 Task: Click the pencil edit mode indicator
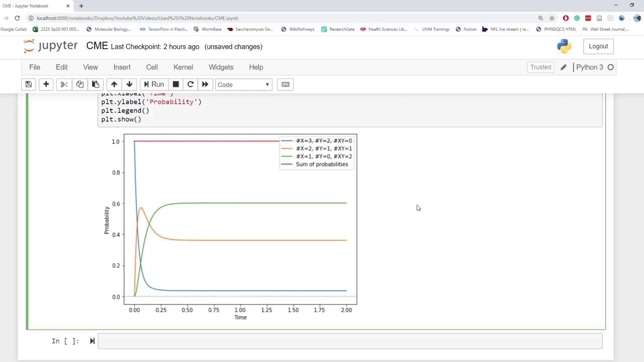563,67
